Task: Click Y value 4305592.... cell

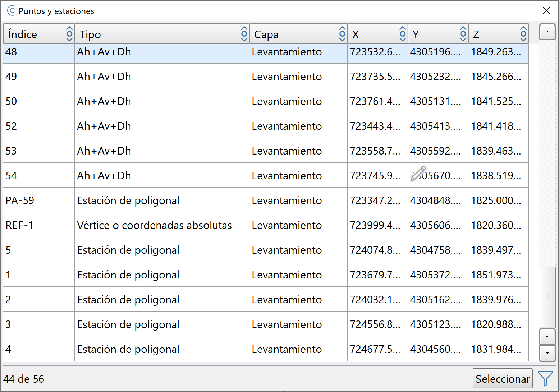Action: pos(438,151)
